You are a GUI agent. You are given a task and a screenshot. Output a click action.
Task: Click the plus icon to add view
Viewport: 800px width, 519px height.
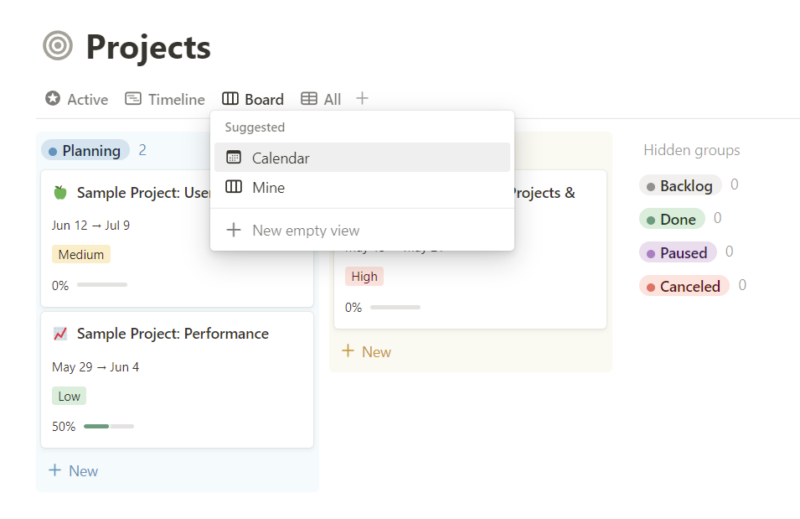coord(362,99)
